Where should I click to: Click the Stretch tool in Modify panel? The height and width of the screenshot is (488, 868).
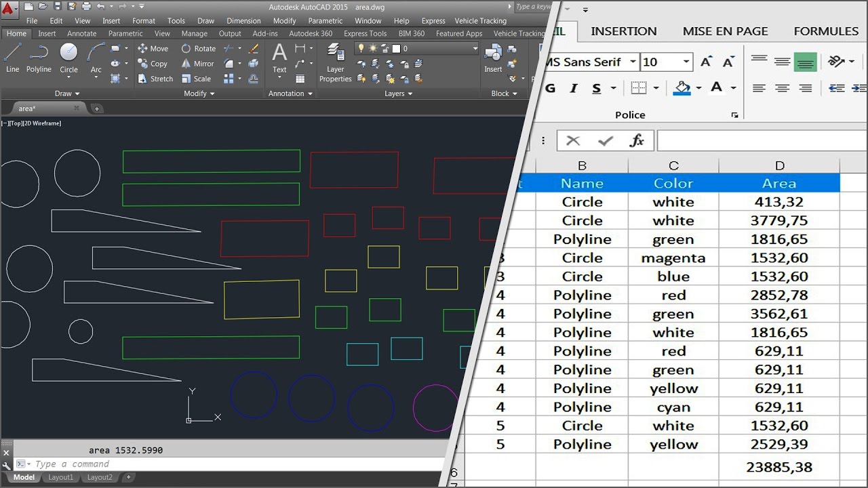coord(155,79)
